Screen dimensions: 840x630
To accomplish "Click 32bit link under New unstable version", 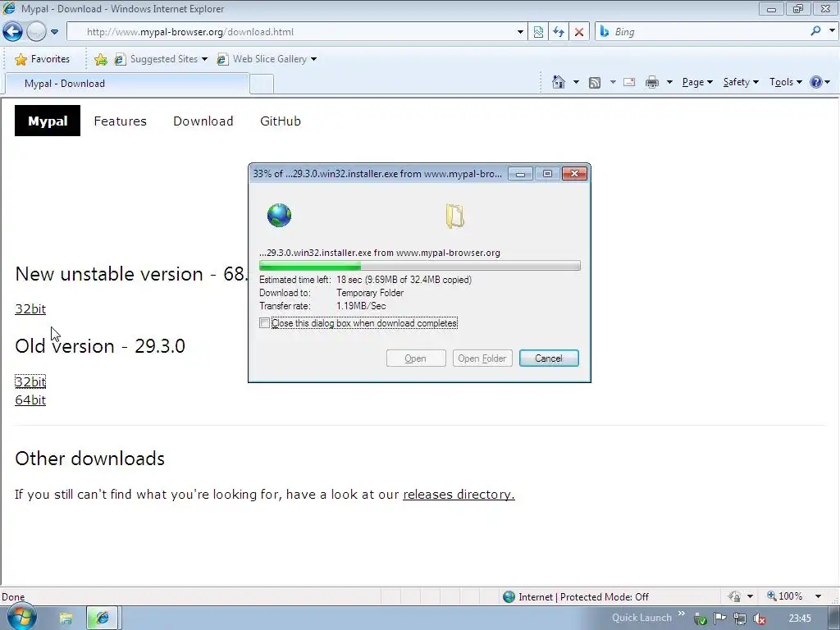I will (x=30, y=309).
